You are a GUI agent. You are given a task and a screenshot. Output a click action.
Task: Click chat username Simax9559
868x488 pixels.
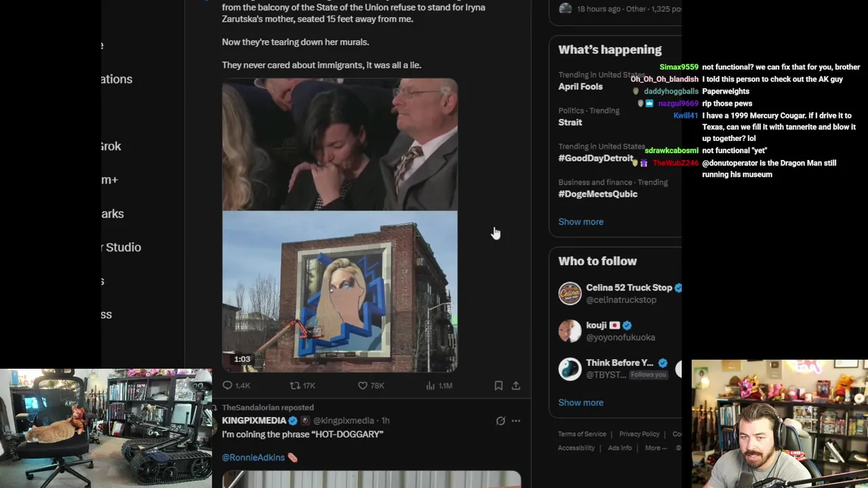pos(679,67)
